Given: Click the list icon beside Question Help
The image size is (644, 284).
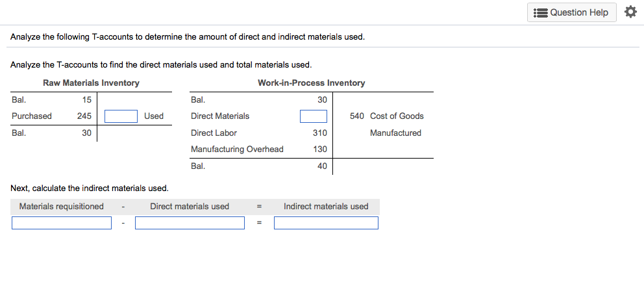Looking at the screenshot, I should click(x=539, y=12).
